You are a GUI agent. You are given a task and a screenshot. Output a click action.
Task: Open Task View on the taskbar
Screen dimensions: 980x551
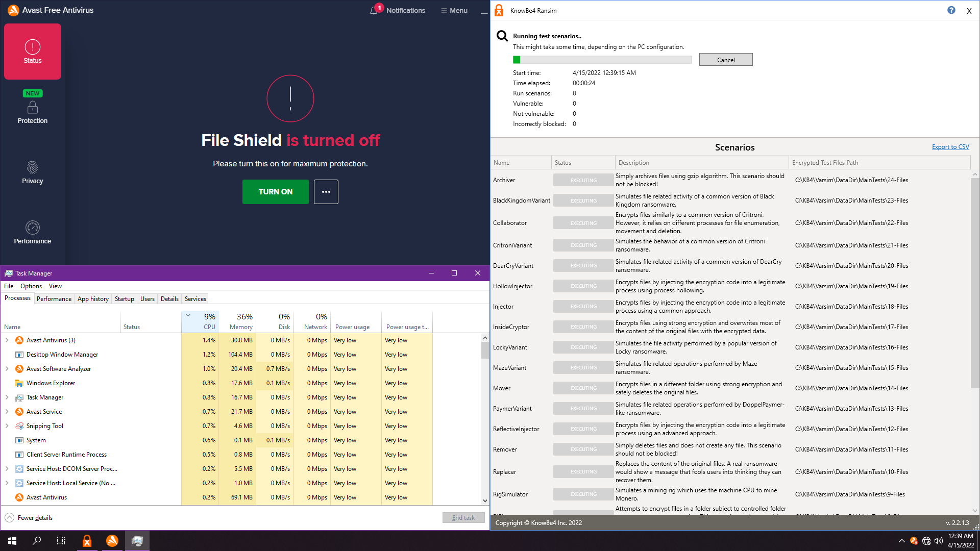(x=61, y=541)
